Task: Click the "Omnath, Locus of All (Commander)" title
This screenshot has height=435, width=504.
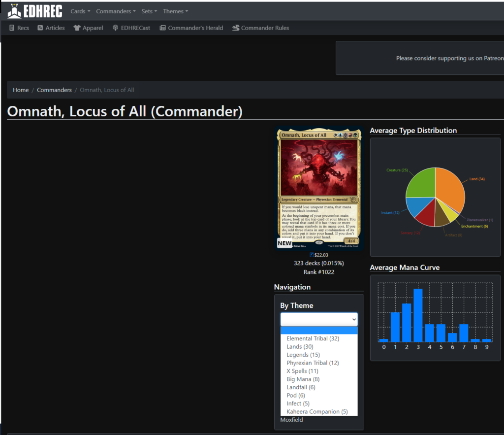Action: pyautogui.click(x=125, y=111)
